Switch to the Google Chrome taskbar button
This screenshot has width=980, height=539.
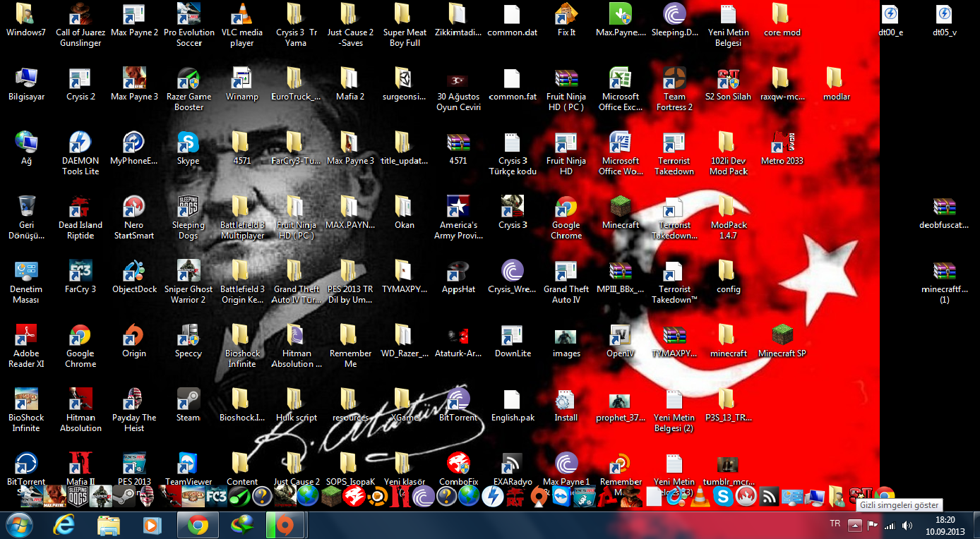point(197,524)
